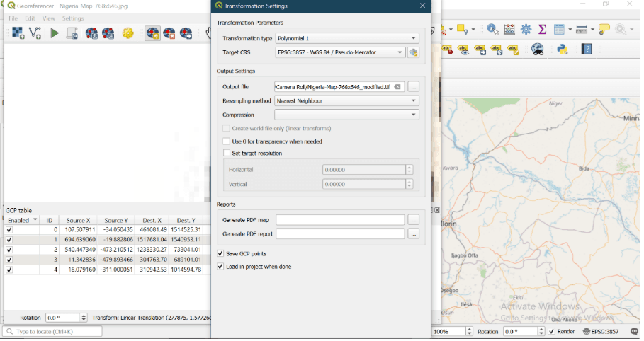This screenshot has width=644, height=341.
Task: Click the Python console icon
Action: coord(562,49)
